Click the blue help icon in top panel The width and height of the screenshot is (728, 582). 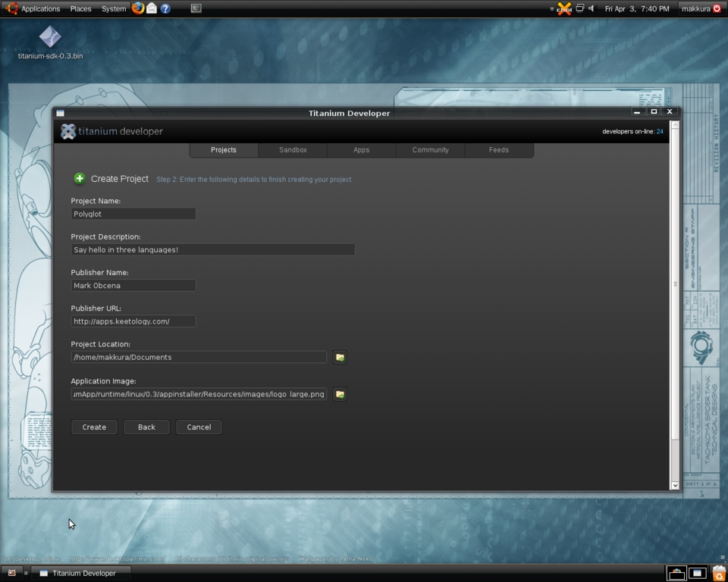(x=165, y=8)
